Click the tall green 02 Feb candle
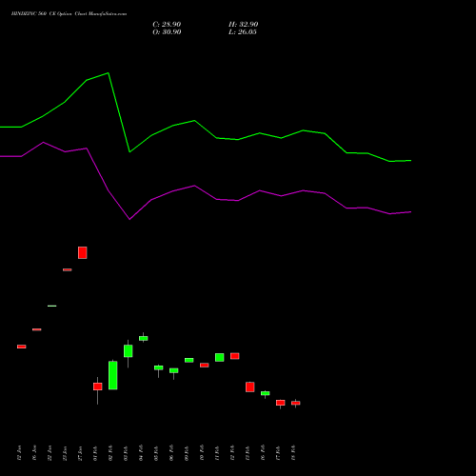476x476 pixels. (x=113, y=375)
